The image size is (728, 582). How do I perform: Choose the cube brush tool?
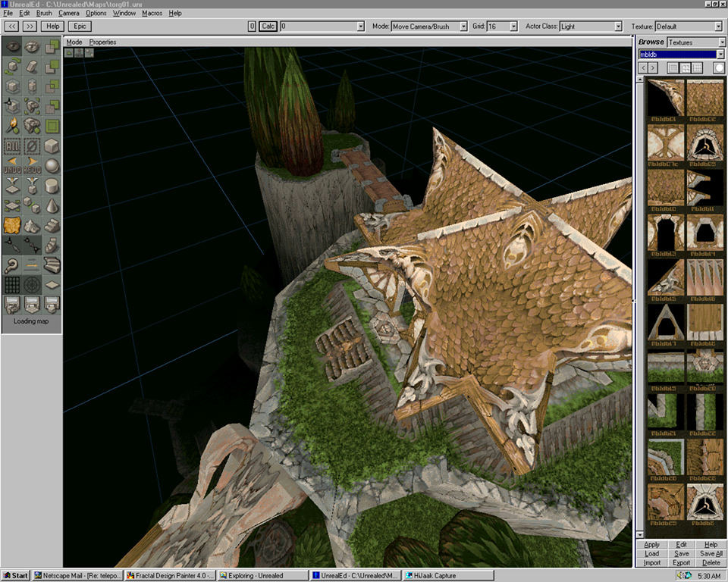click(52, 145)
